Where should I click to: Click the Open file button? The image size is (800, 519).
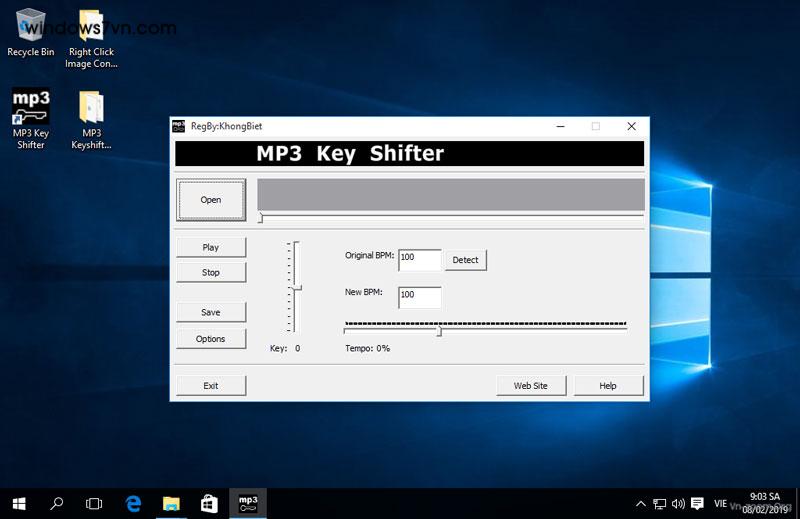click(x=211, y=200)
